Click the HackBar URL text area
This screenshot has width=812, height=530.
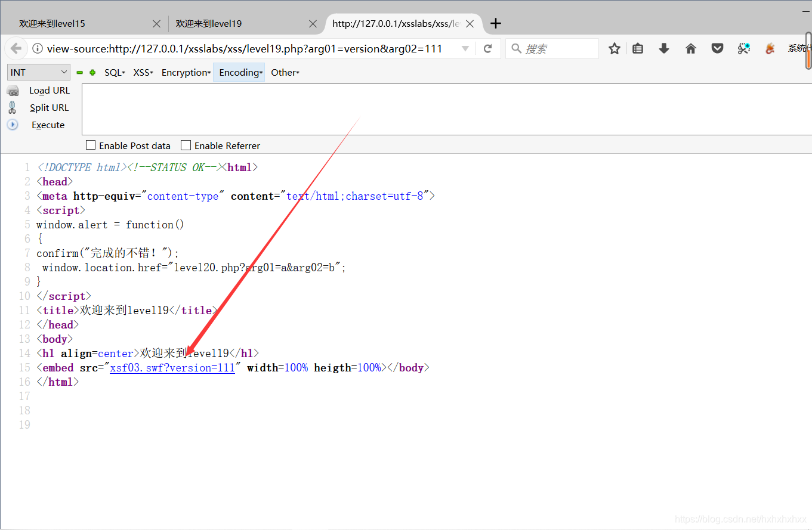[x=446, y=109]
